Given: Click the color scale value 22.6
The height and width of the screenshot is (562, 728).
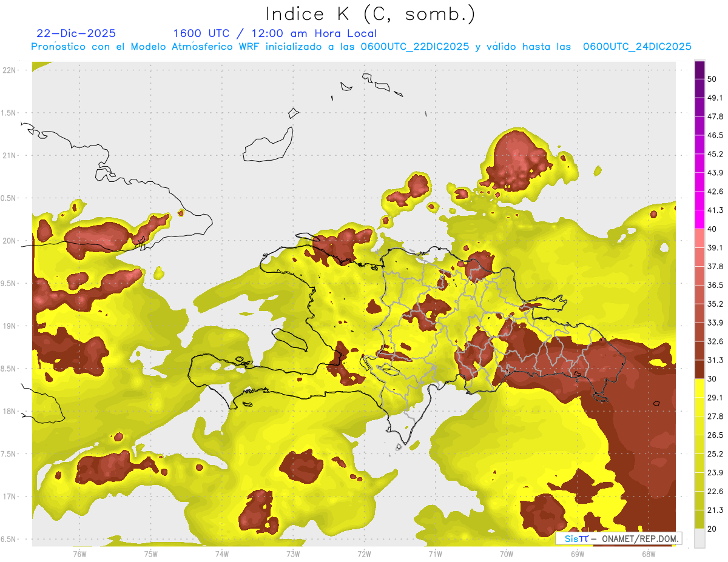Looking at the screenshot, I should coord(715,491).
